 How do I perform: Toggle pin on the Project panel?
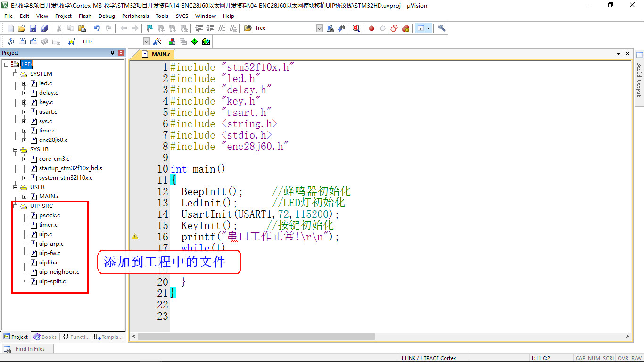tap(112, 53)
